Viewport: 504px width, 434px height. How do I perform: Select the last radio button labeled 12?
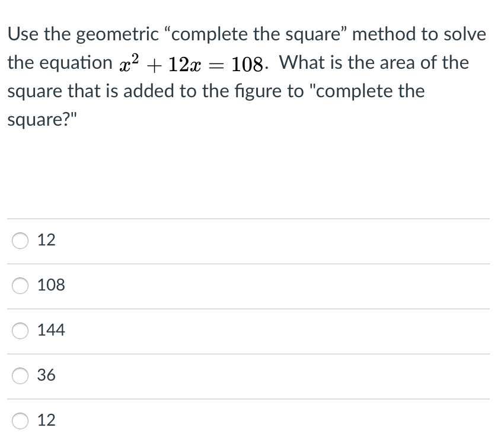tap(19, 420)
